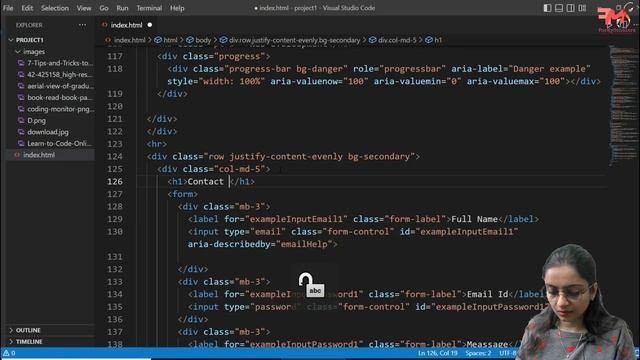Screen dimensions: 640x360
Task: Click Spaces: 2 indentation status
Action: pyautogui.click(x=478, y=353)
